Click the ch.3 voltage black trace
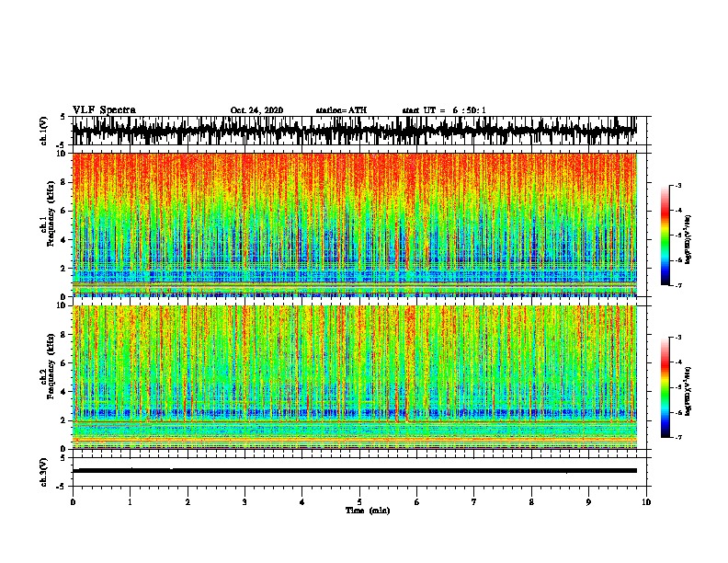This screenshot has height=563, width=728. click(x=355, y=471)
